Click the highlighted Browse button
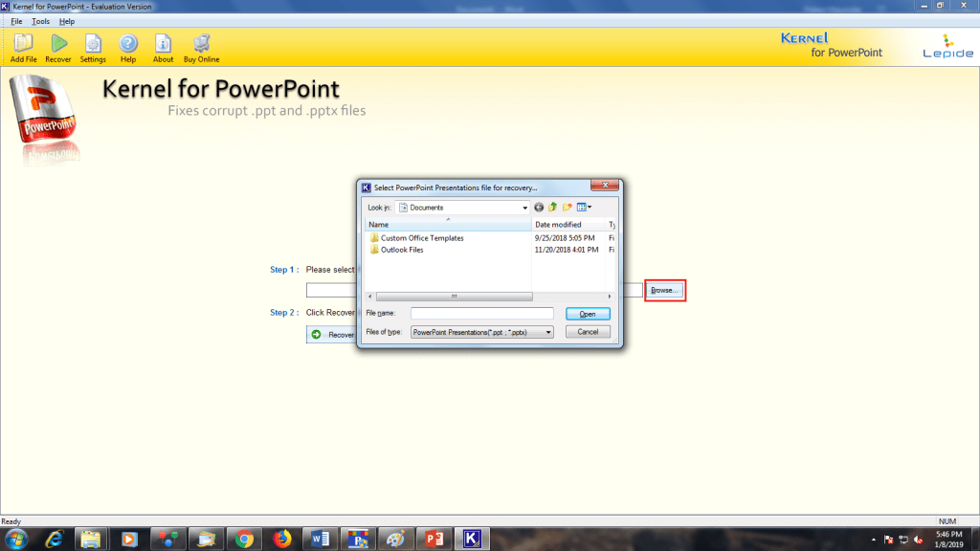This screenshot has width=980, height=551. tap(664, 289)
